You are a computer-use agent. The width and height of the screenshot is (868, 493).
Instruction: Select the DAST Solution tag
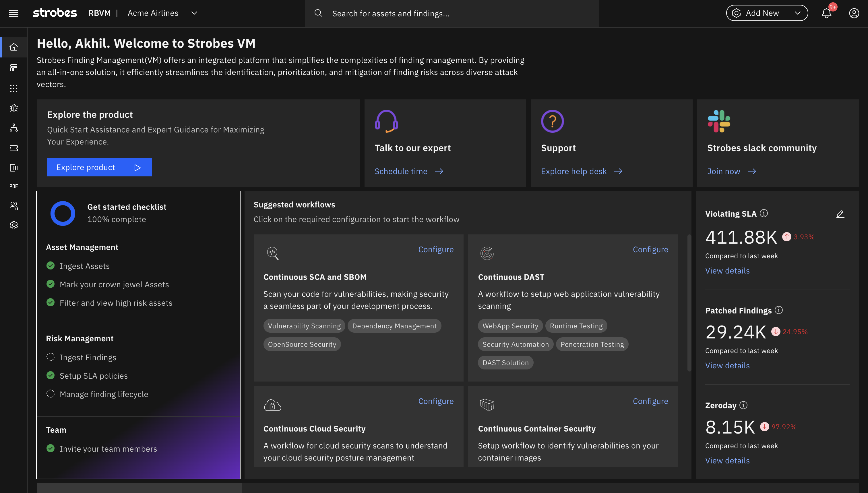(x=505, y=363)
